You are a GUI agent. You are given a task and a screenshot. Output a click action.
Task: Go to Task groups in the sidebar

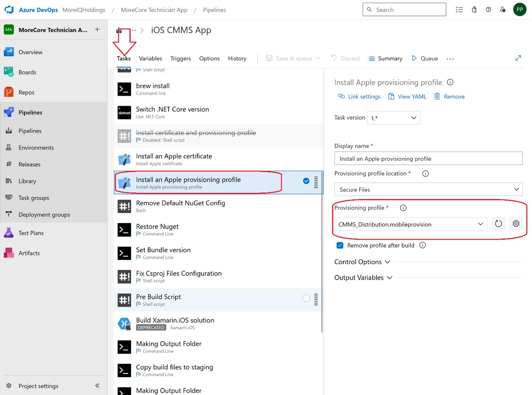[34, 198]
